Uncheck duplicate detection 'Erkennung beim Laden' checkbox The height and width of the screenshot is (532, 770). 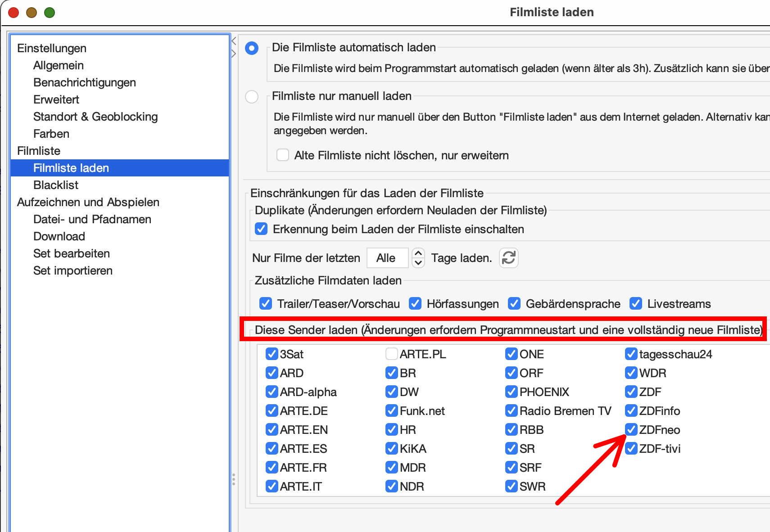tap(261, 229)
